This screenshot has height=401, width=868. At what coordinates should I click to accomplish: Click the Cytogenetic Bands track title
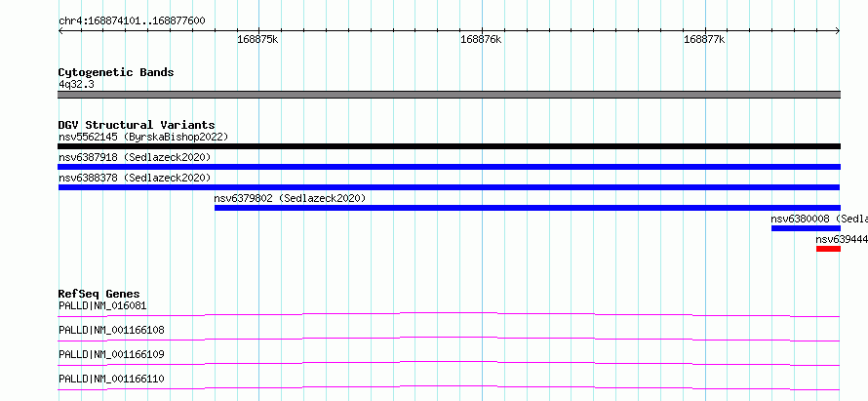click(x=116, y=72)
